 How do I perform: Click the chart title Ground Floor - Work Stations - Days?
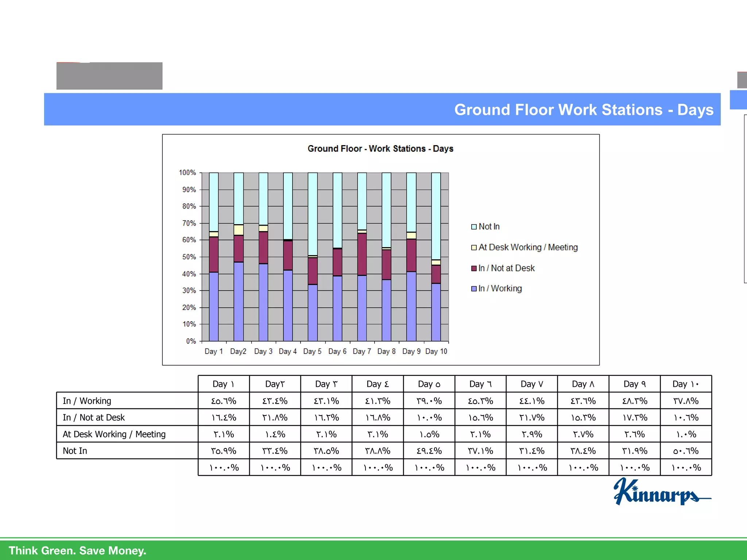point(380,149)
